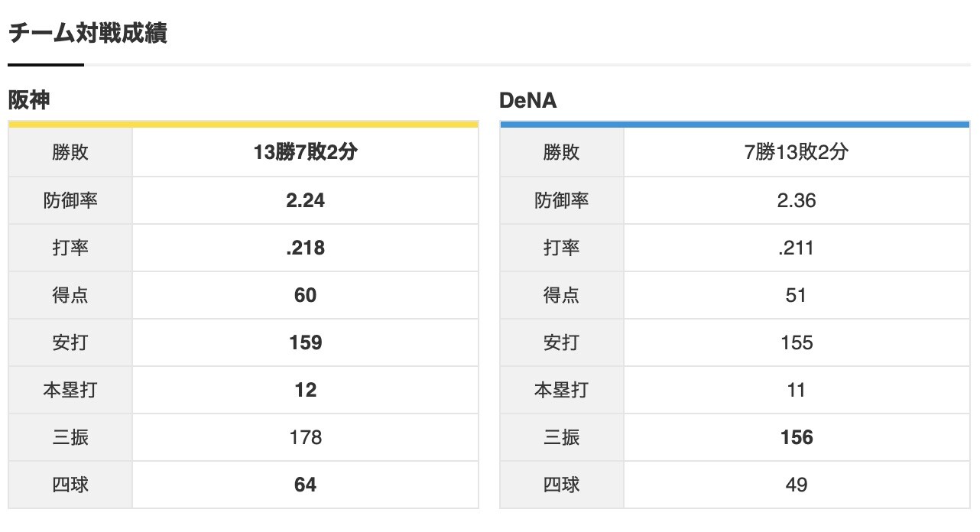Click the yellow bar above 阪神 table
Screen dimensions: 980x532
click(x=243, y=124)
